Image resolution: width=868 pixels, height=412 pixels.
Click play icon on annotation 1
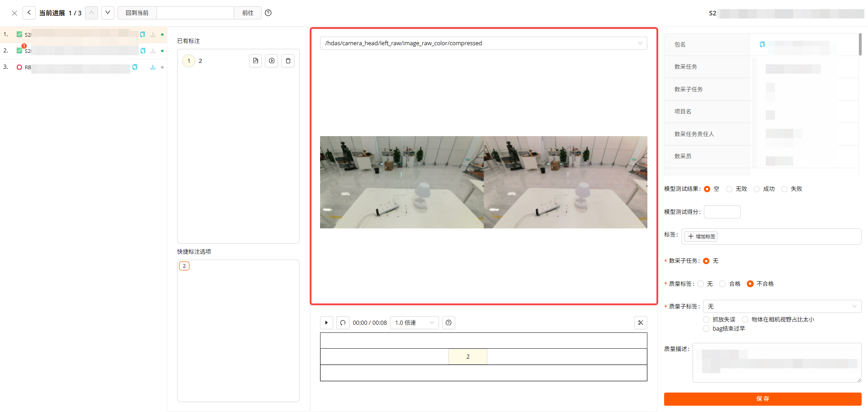(272, 61)
